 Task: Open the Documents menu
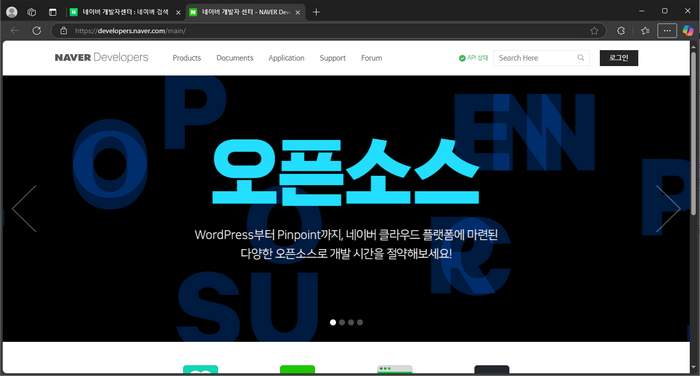pos(235,58)
